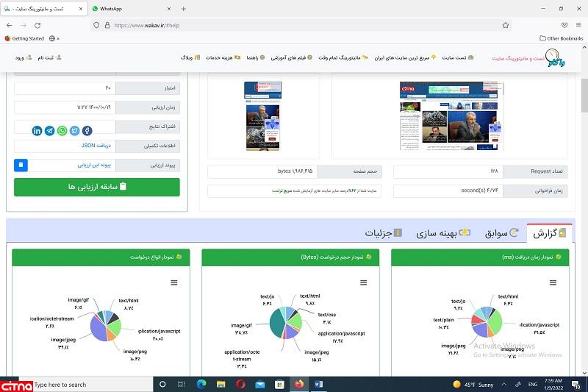Share results via WhatsApp icon
Viewport: 588px width, 392px height.
[62, 131]
